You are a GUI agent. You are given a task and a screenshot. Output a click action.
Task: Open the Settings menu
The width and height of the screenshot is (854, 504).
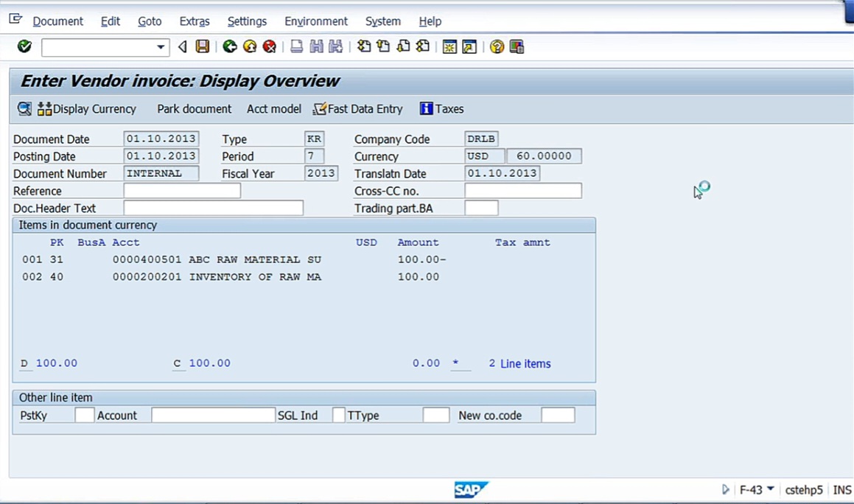point(247,21)
